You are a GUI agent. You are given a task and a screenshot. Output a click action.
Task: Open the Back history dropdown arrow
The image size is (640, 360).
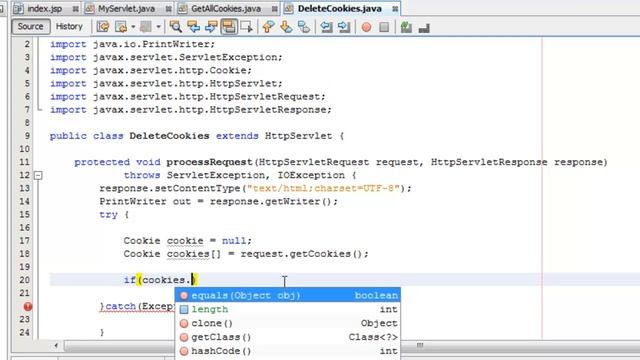click(133, 27)
